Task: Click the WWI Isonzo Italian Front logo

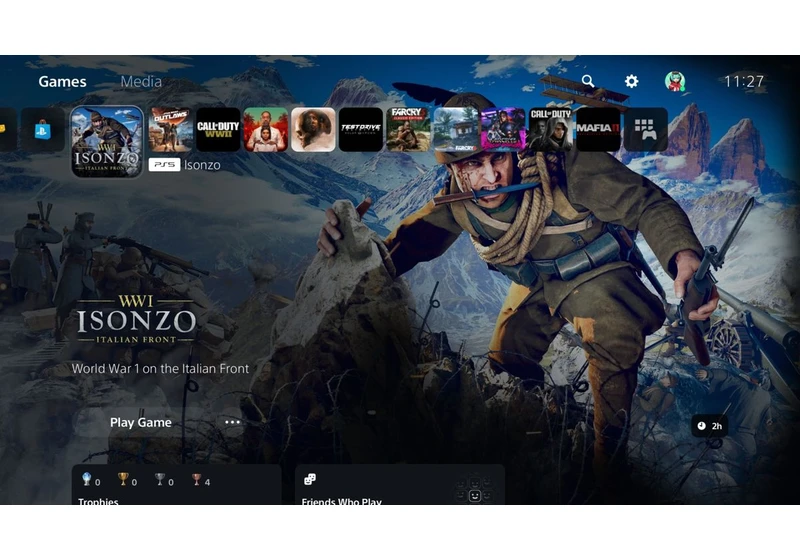Action: point(136,319)
